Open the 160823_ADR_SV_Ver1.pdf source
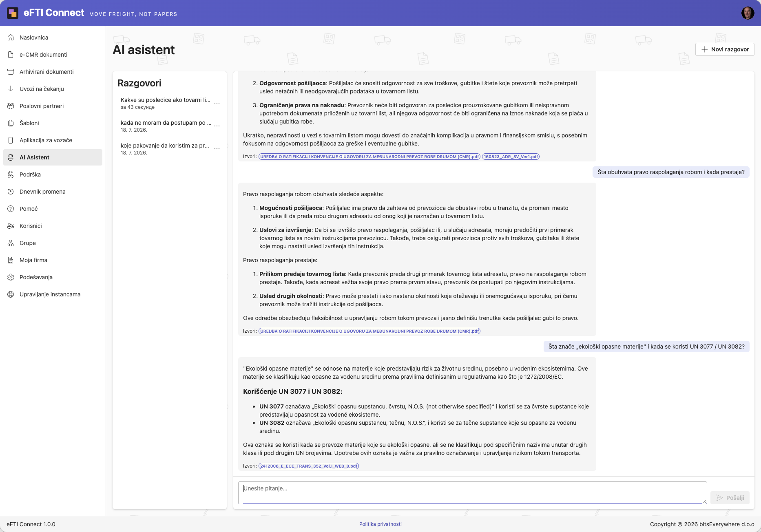 pyautogui.click(x=511, y=157)
